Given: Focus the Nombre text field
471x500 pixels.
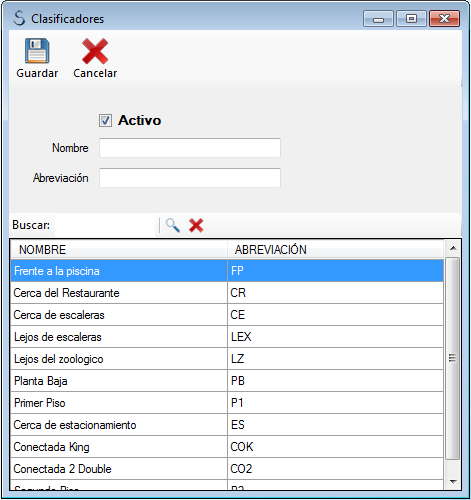Looking at the screenshot, I should coord(190,148).
